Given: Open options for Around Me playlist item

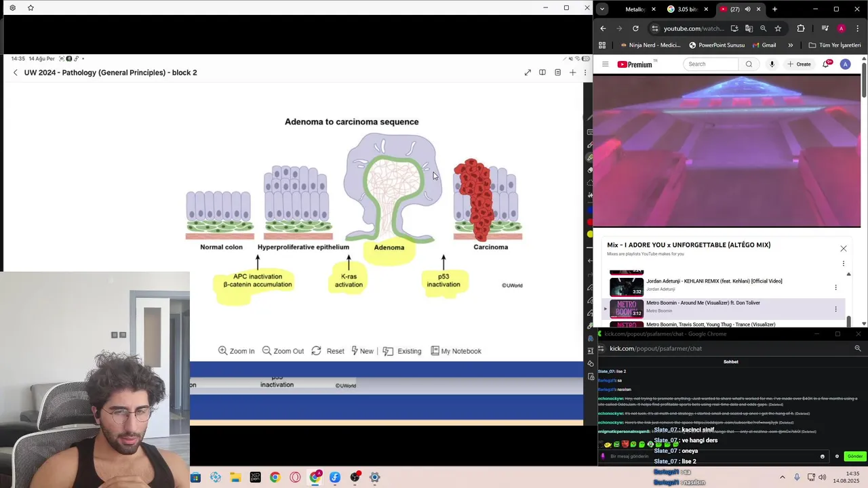Looking at the screenshot, I should (835, 309).
